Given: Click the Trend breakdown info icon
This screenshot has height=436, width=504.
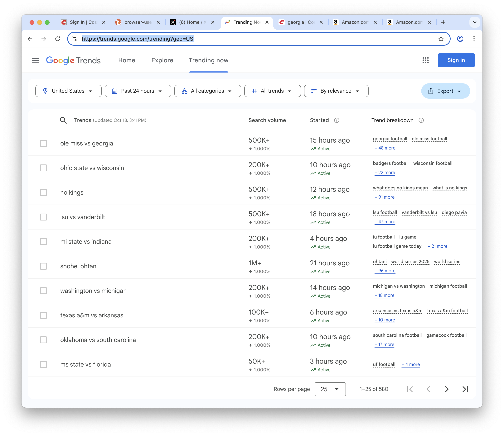Looking at the screenshot, I should (421, 121).
